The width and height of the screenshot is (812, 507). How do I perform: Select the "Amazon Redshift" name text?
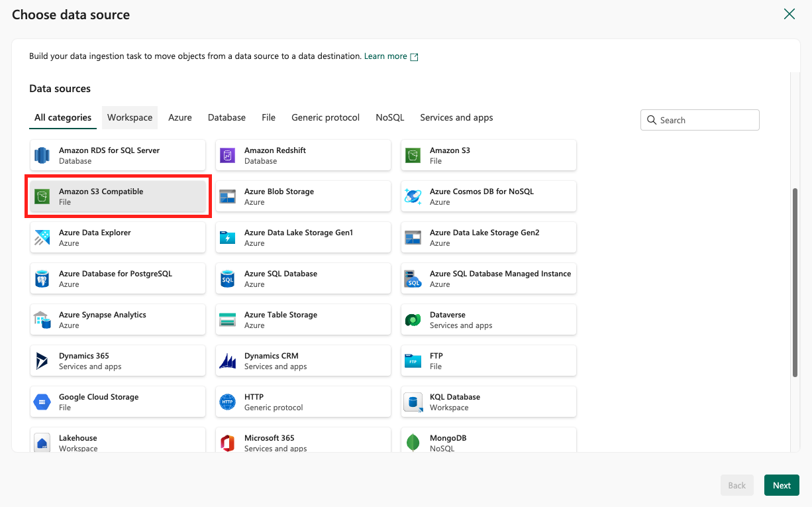tap(275, 150)
